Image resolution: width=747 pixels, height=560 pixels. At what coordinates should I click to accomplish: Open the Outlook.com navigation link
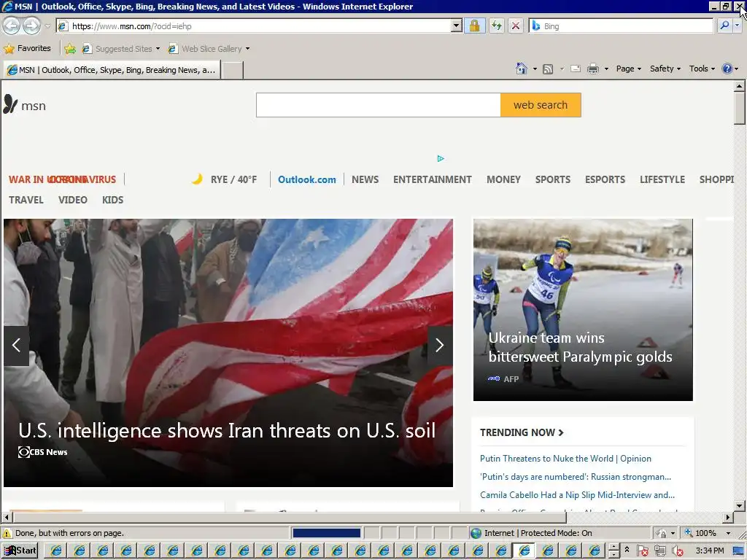pos(307,179)
